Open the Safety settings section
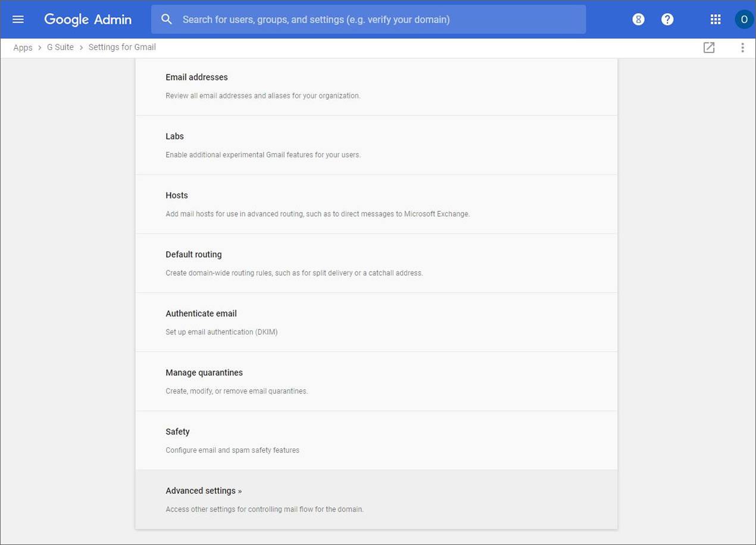The height and width of the screenshot is (545, 756). [177, 432]
